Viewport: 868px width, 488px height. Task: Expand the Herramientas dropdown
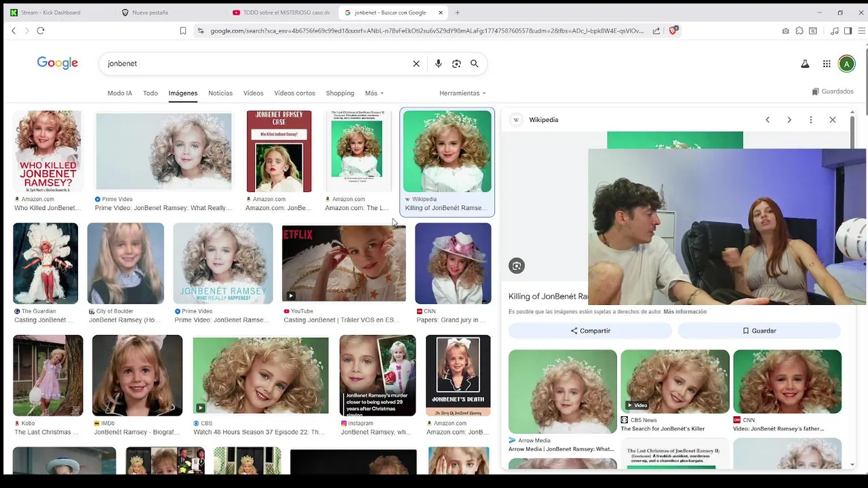462,93
